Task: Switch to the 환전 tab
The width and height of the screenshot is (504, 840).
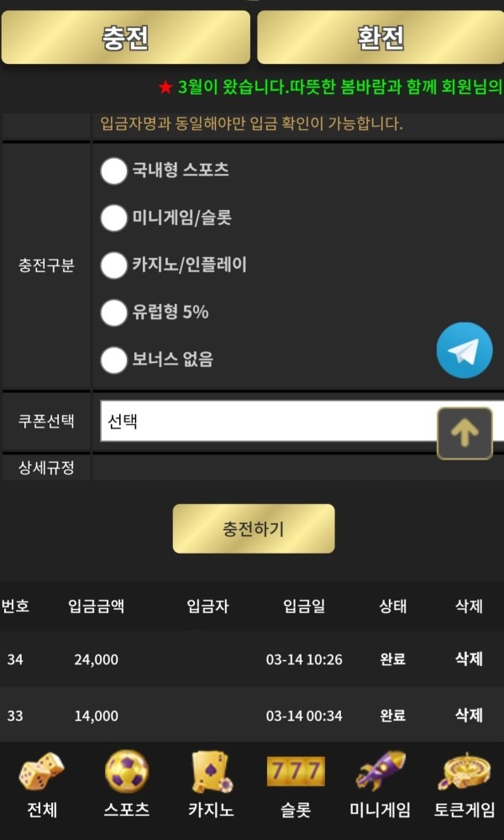Action: [x=378, y=38]
